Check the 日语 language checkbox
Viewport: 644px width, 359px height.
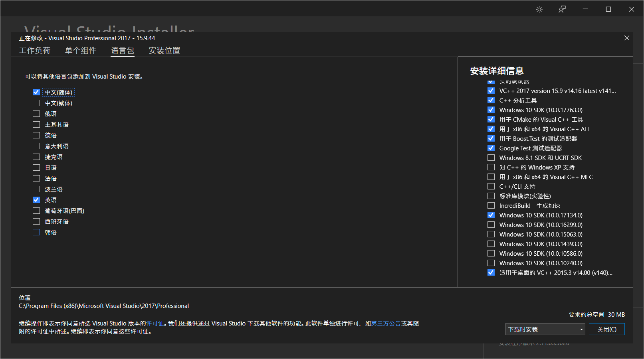tap(36, 168)
